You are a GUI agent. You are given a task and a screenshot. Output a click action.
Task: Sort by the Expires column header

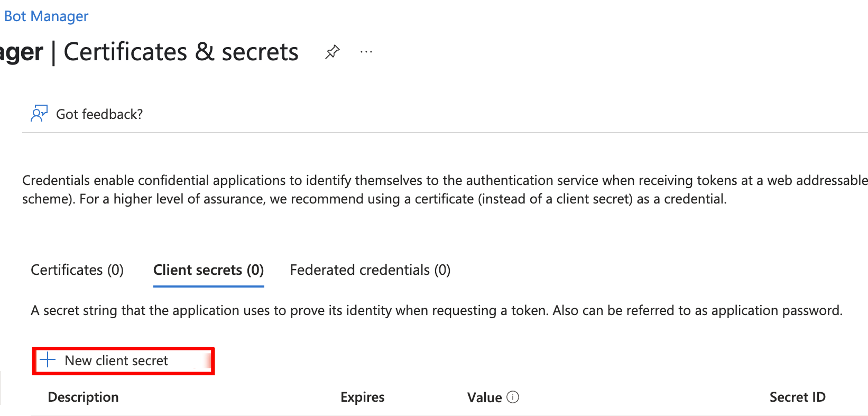362,396
